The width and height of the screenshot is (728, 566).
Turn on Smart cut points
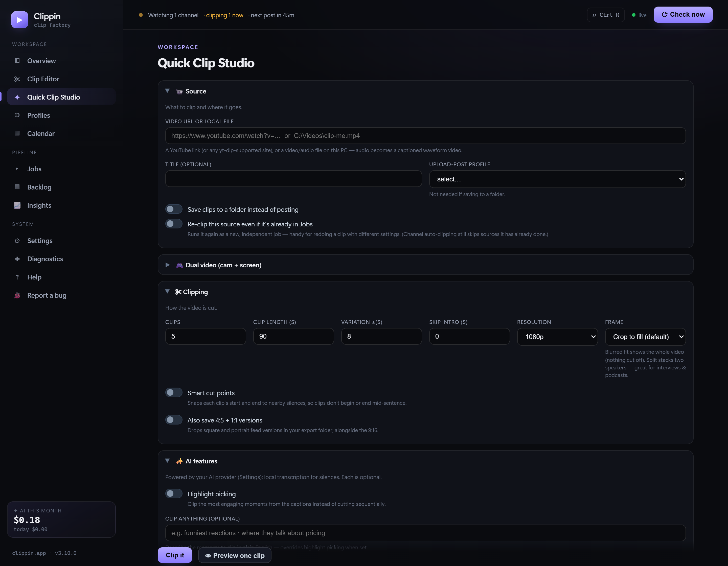[x=174, y=392]
